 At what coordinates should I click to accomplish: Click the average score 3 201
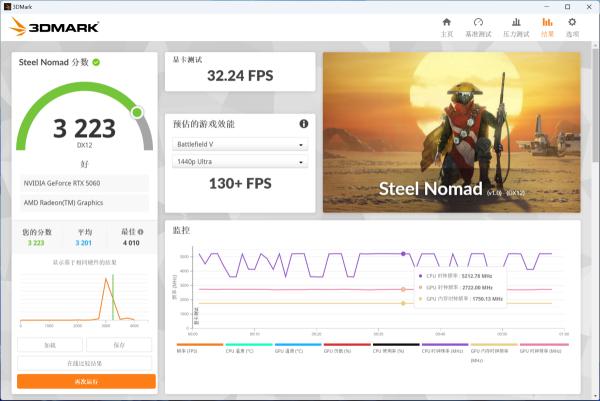pos(83,243)
